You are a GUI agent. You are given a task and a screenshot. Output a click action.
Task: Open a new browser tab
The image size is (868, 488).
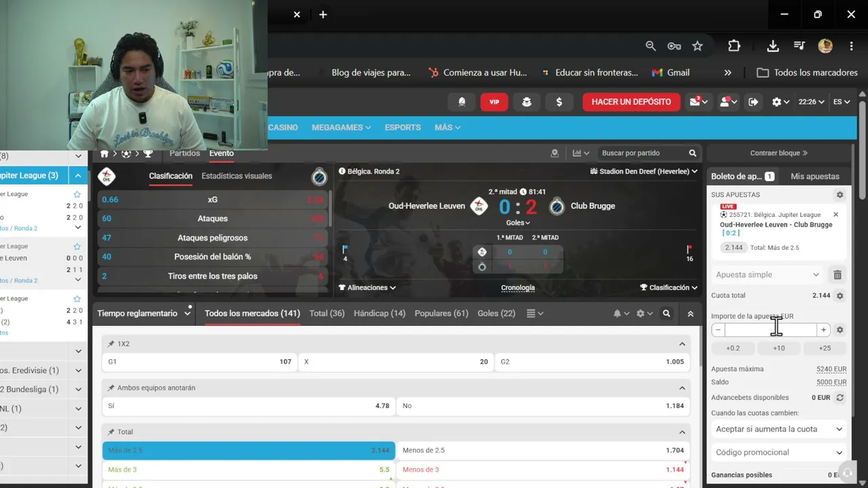(x=323, y=14)
